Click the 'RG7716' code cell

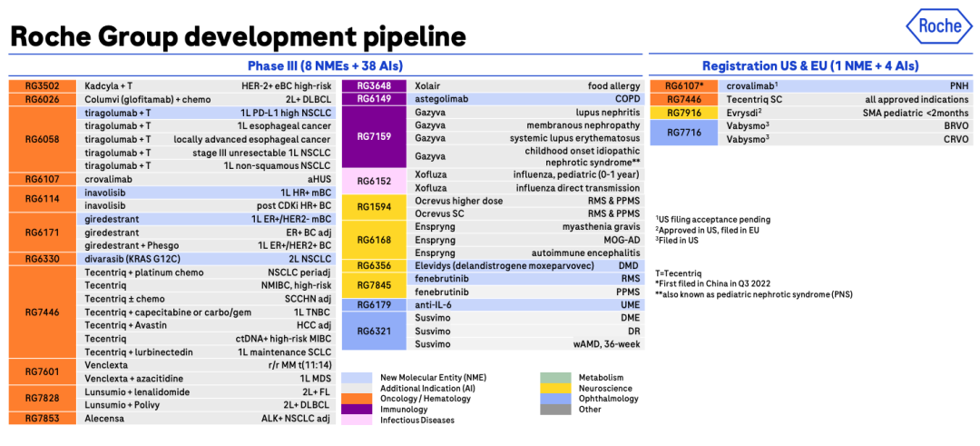click(x=684, y=133)
